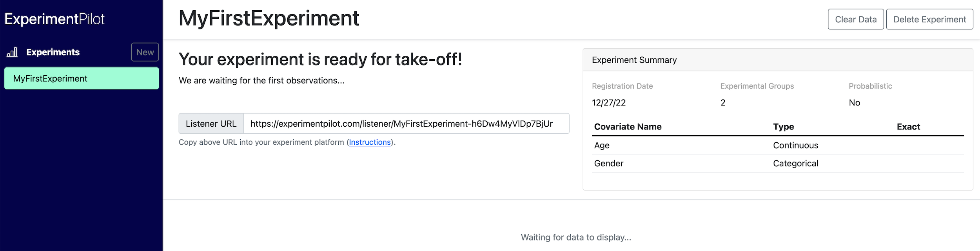Open the Instructions link
The width and height of the screenshot is (980, 251).
tap(370, 142)
